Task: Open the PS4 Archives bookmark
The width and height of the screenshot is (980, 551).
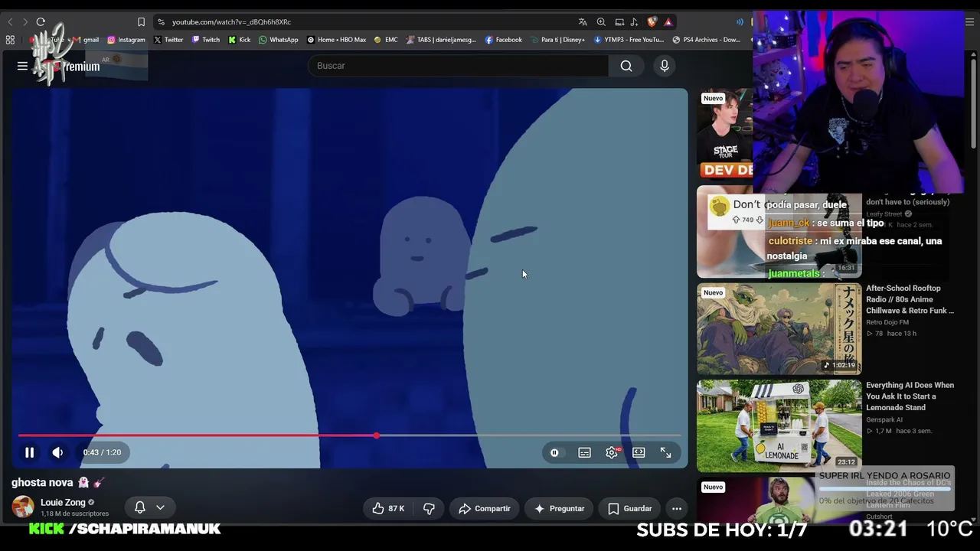Action: coord(707,40)
